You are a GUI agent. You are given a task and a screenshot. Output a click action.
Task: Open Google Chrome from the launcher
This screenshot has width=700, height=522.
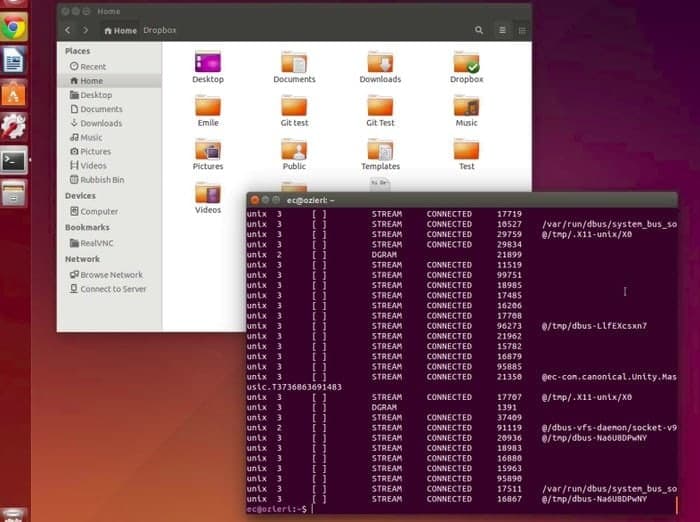(x=14, y=27)
